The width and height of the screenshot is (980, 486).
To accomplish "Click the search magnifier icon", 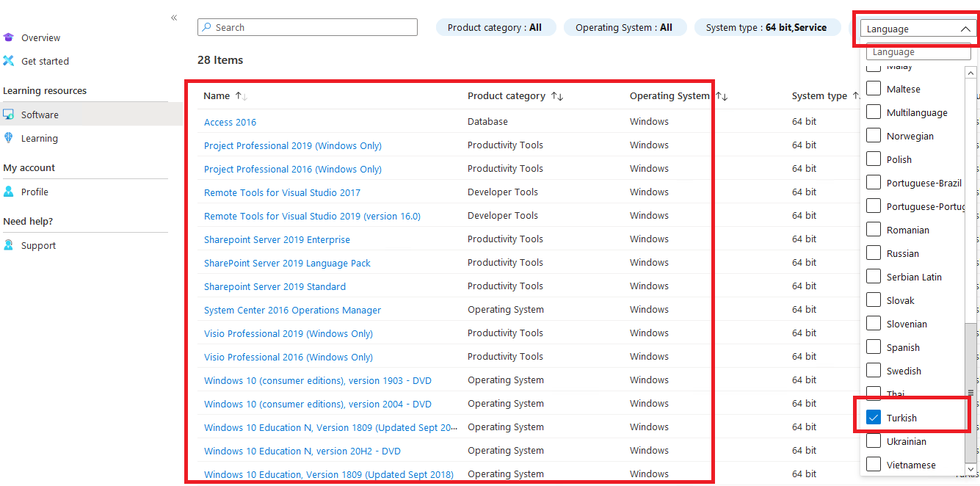I will (207, 27).
